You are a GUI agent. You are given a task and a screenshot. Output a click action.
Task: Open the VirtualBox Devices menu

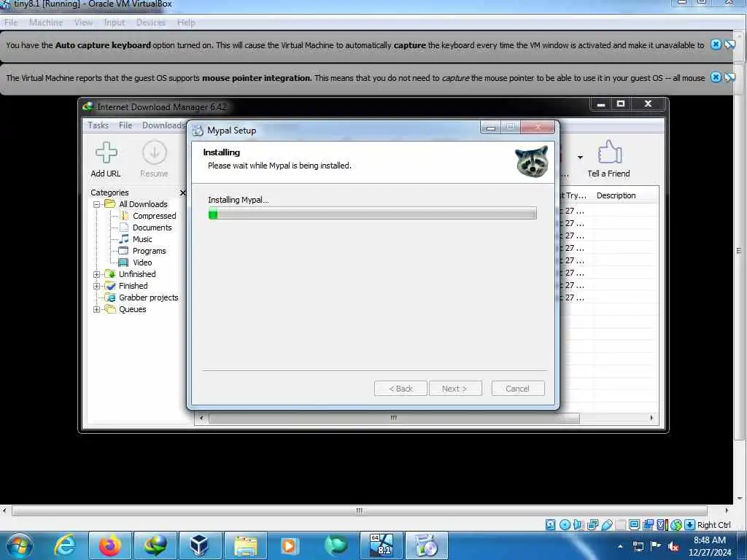pyautogui.click(x=150, y=23)
